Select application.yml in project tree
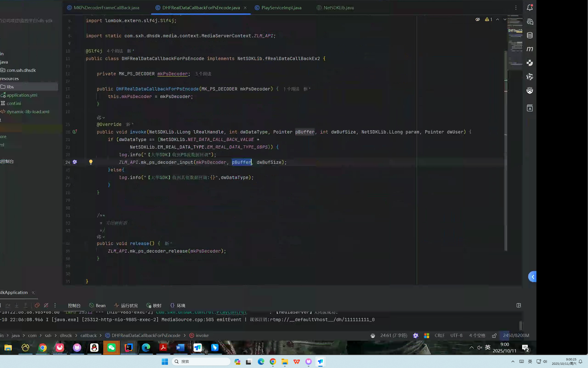 pyautogui.click(x=22, y=95)
